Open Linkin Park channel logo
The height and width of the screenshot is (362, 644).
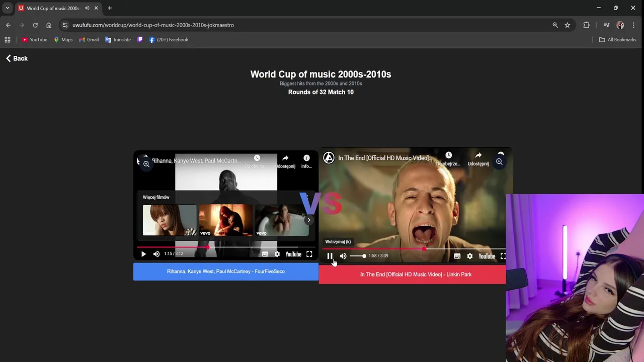click(x=329, y=158)
